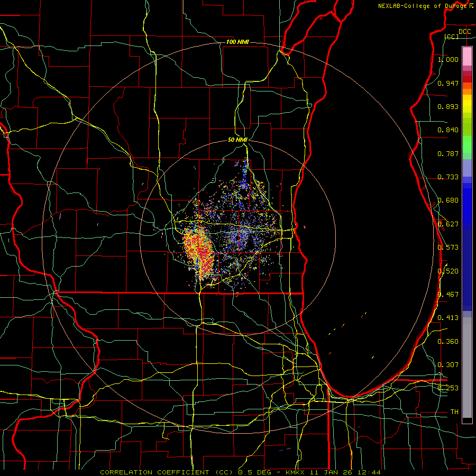Click the pink segment atop the color bar
This screenshot has width=476, height=476.
coord(467,56)
